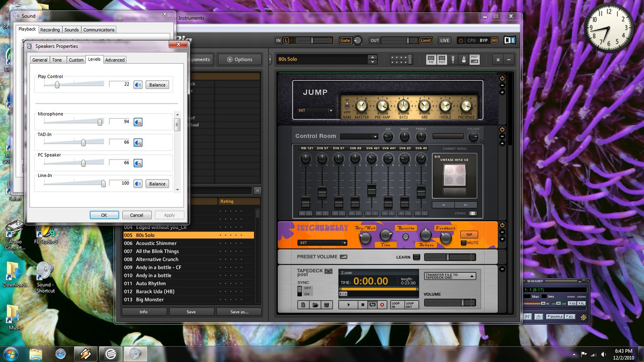Screen dimensions: 644x362
Task: Flip the JUMP amp HI/LOW gain switch
Action: (347, 105)
